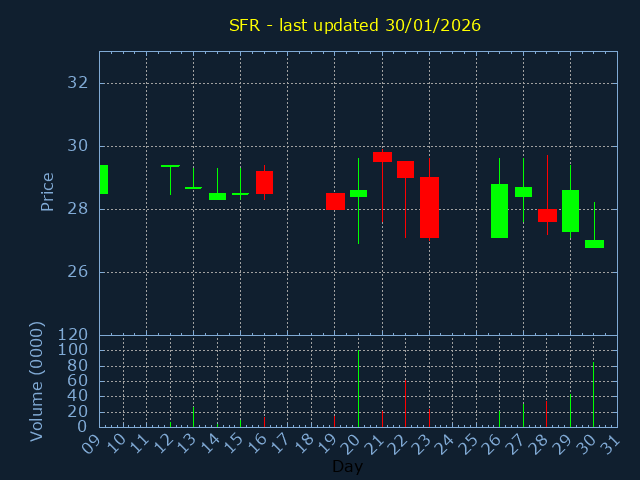Viewport: 640px width, 480px height.
Task: Select the red candlestick on day 28
Action: pyautogui.click(x=547, y=215)
